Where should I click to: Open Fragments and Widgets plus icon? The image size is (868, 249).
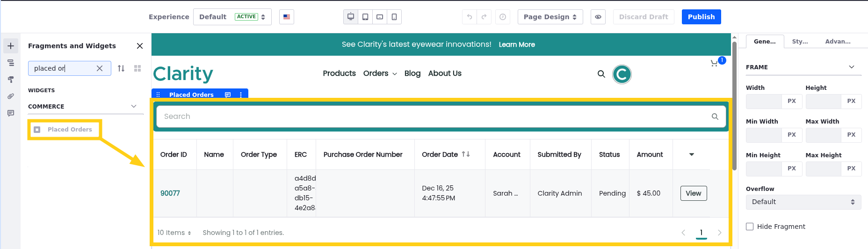pyautogui.click(x=11, y=46)
